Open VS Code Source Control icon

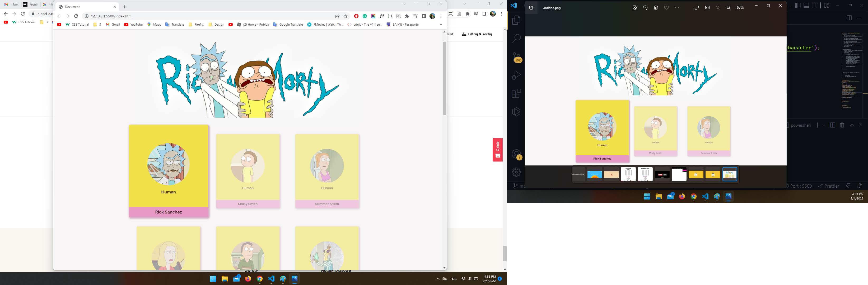click(x=516, y=57)
